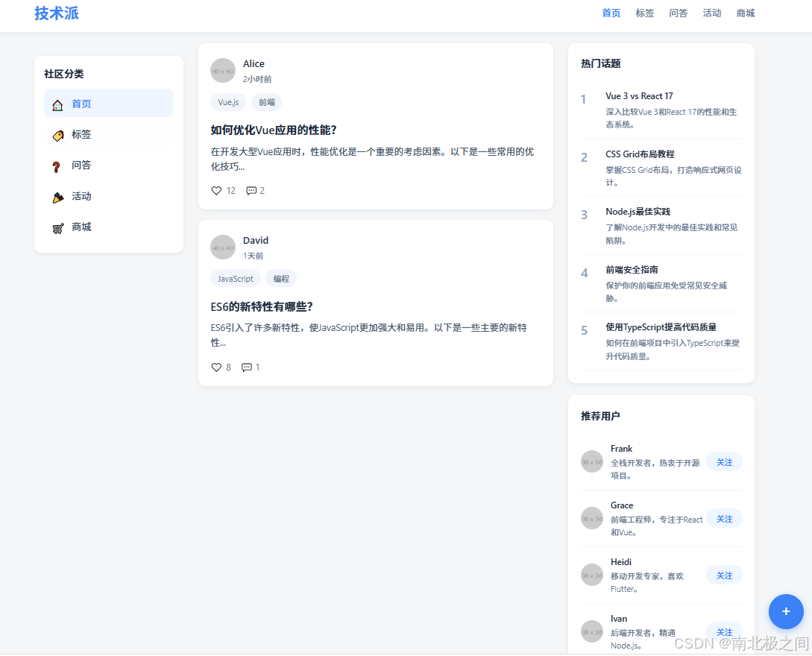
Task: Open hot topic Vue 3 vs React 17
Action: click(641, 96)
